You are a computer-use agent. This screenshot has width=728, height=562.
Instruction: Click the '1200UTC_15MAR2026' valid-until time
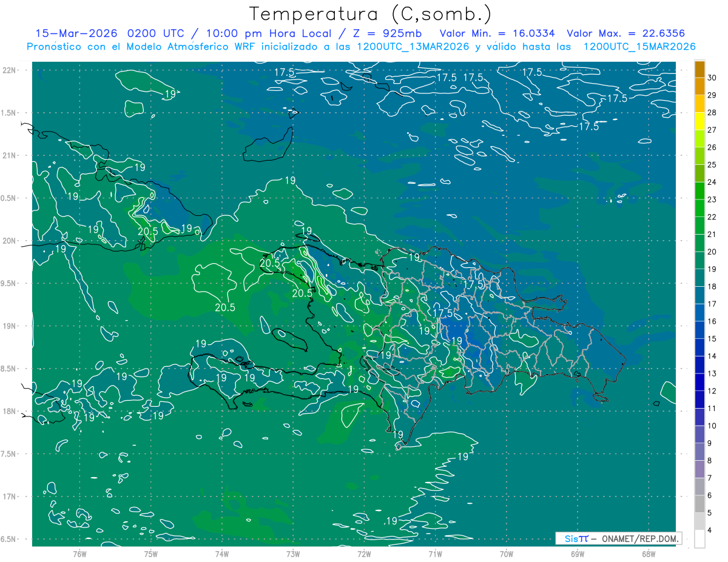(x=639, y=47)
